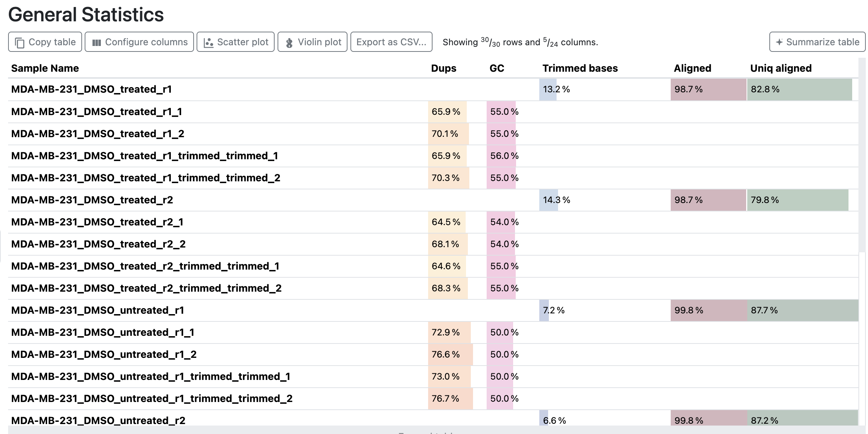Viewport: 868px width, 434px height.
Task: Click 13.2% Trimmed bases cell
Action: (604, 89)
